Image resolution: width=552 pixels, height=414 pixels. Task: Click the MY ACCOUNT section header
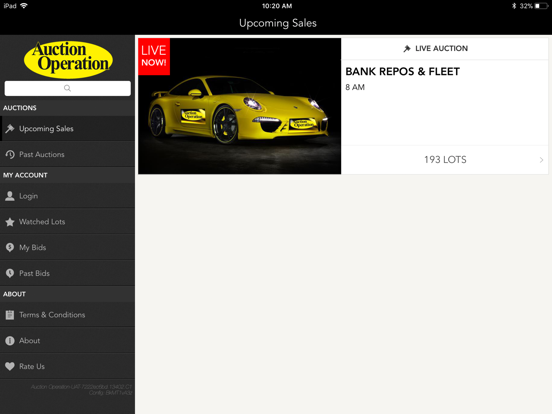25,175
